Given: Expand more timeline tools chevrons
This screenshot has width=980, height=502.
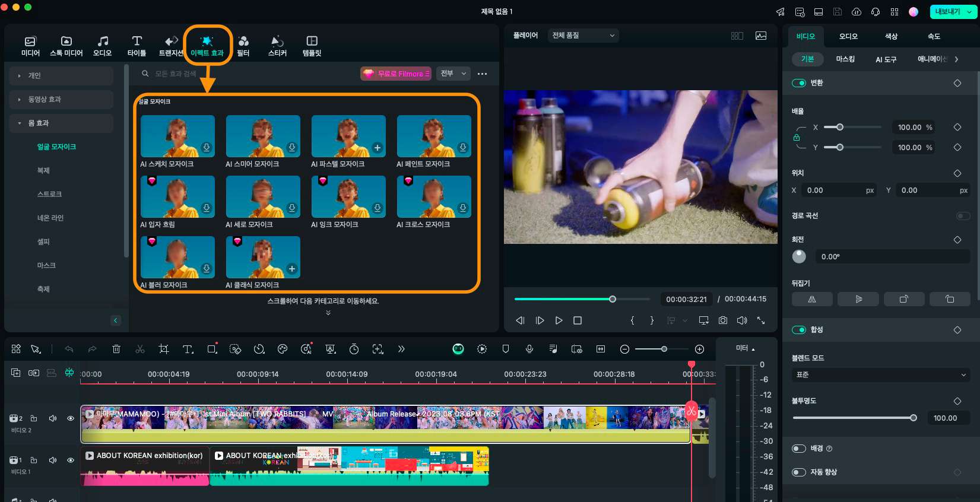Looking at the screenshot, I should coord(401,349).
